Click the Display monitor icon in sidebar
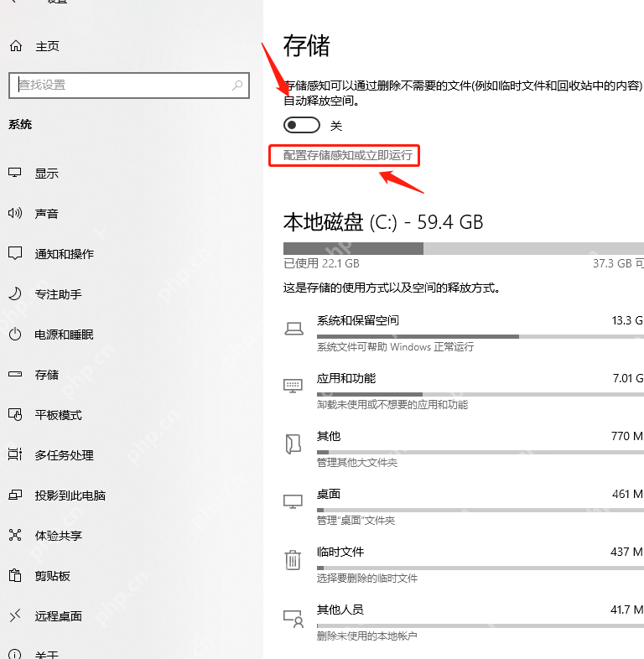Screen dimensions: 644x659 pyautogui.click(x=15, y=173)
